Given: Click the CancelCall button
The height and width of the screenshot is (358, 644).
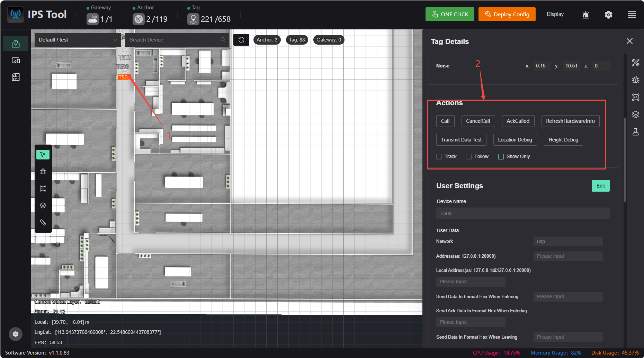Looking at the screenshot, I should pyautogui.click(x=478, y=121).
